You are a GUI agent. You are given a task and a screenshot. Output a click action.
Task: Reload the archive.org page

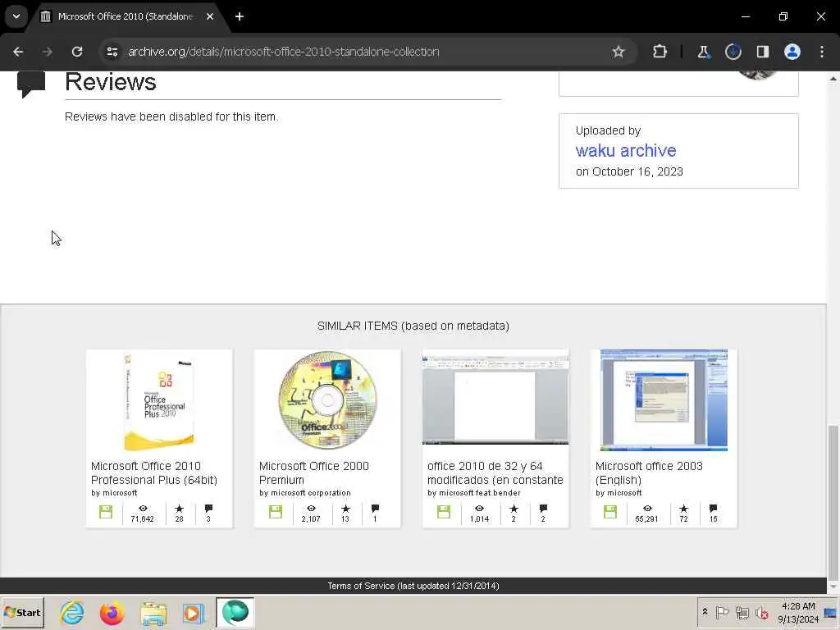(x=77, y=52)
